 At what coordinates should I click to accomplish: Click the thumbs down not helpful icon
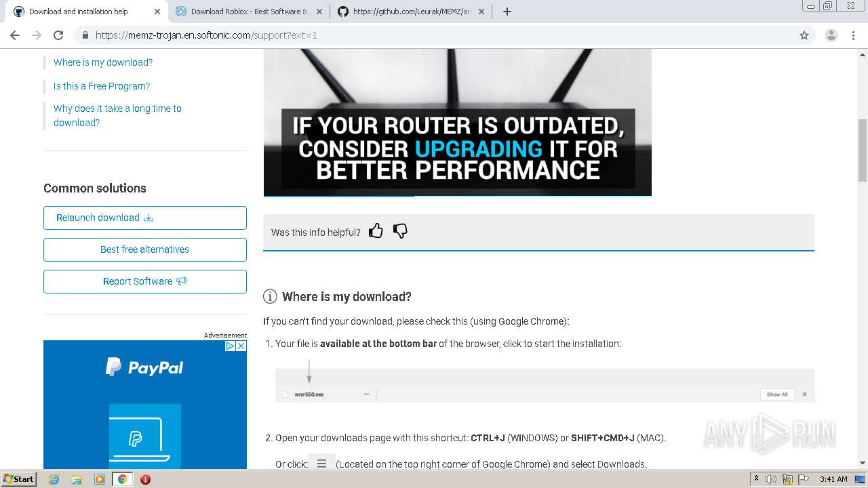click(x=400, y=231)
